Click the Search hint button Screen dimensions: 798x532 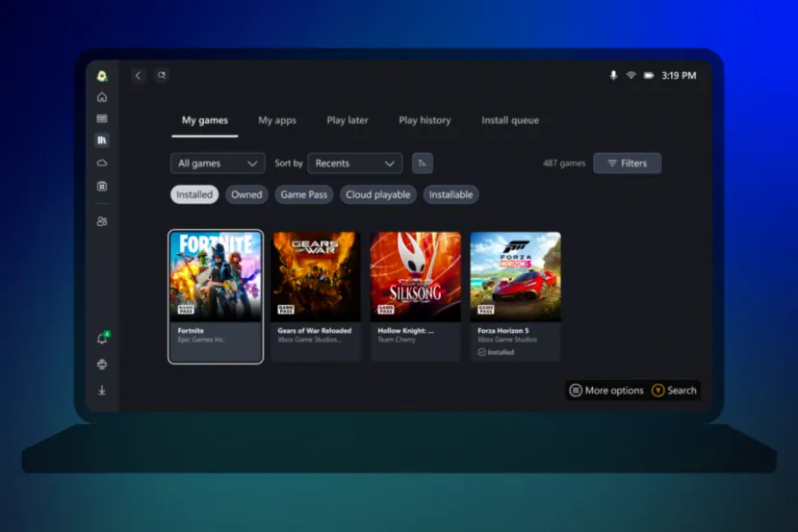click(x=674, y=390)
